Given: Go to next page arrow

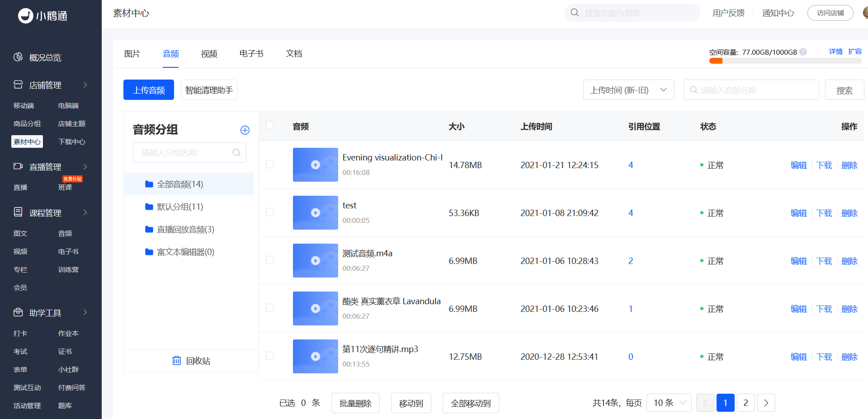Looking at the screenshot, I should click(x=766, y=403).
